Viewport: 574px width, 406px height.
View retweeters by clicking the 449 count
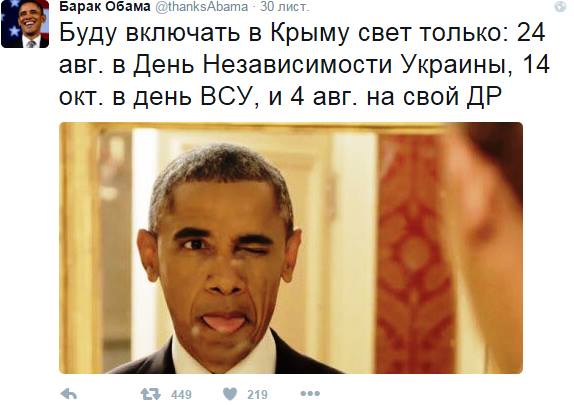click(x=181, y=394)
